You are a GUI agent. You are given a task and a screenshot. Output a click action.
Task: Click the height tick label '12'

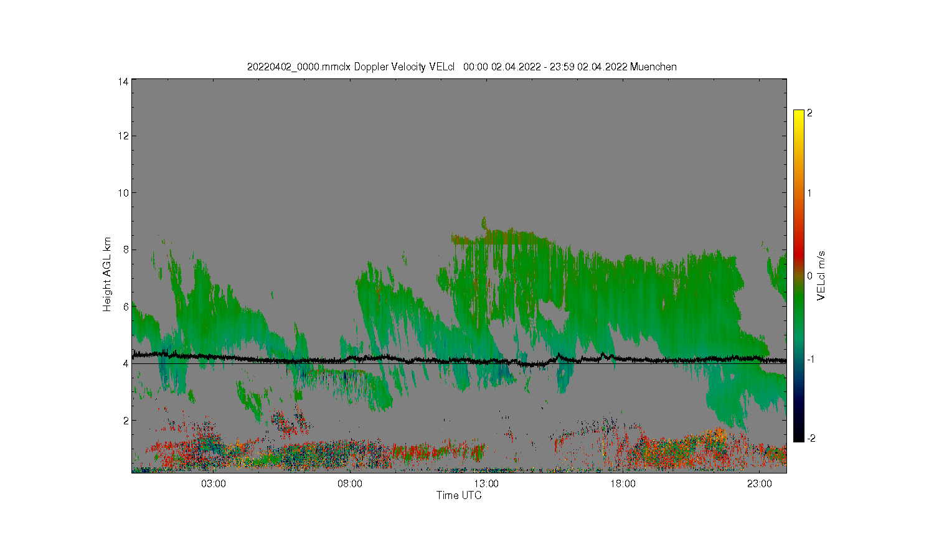pyautogui.click(x=123, y=136)
